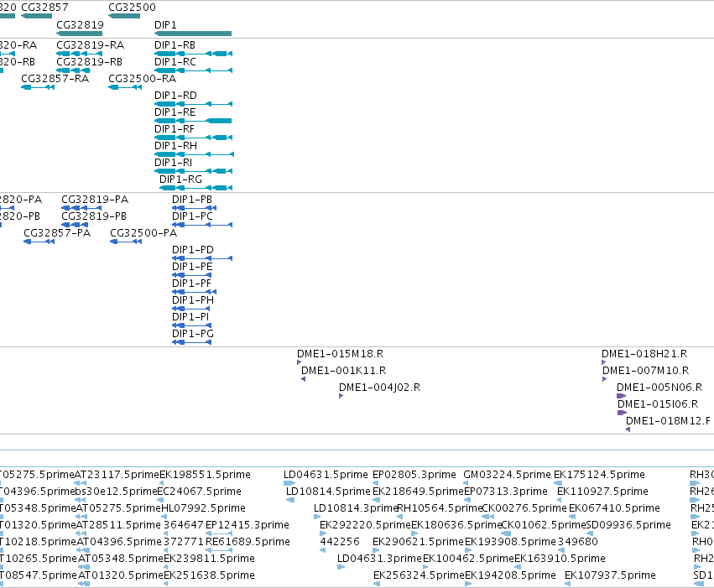Select the CG32500 gene label
714x588 pixels.
(132, 8)
